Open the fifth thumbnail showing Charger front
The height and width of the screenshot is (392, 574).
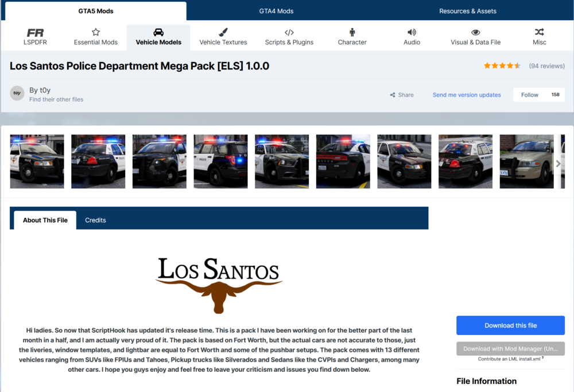(282, 161)
